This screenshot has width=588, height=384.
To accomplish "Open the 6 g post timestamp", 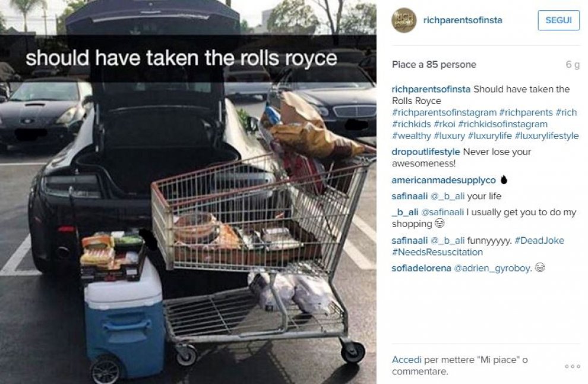I will pyautogui.click(x=573, y=65).
